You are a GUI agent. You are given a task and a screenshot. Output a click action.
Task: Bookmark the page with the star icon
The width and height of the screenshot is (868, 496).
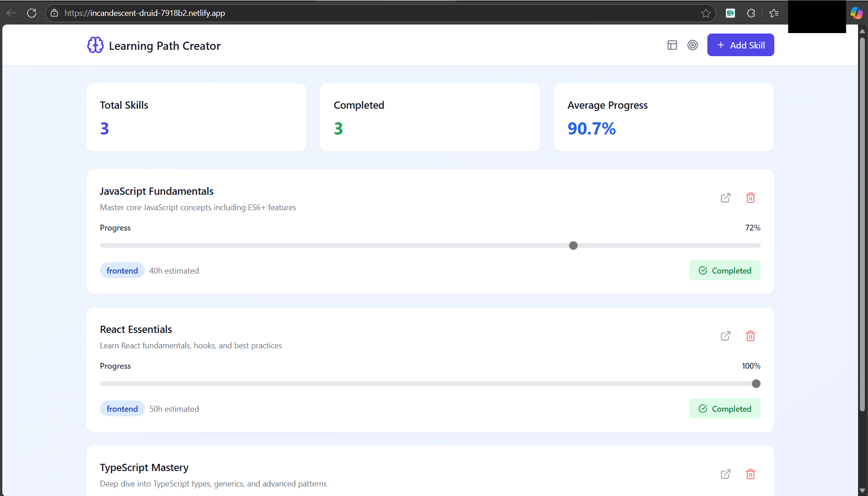706,13
